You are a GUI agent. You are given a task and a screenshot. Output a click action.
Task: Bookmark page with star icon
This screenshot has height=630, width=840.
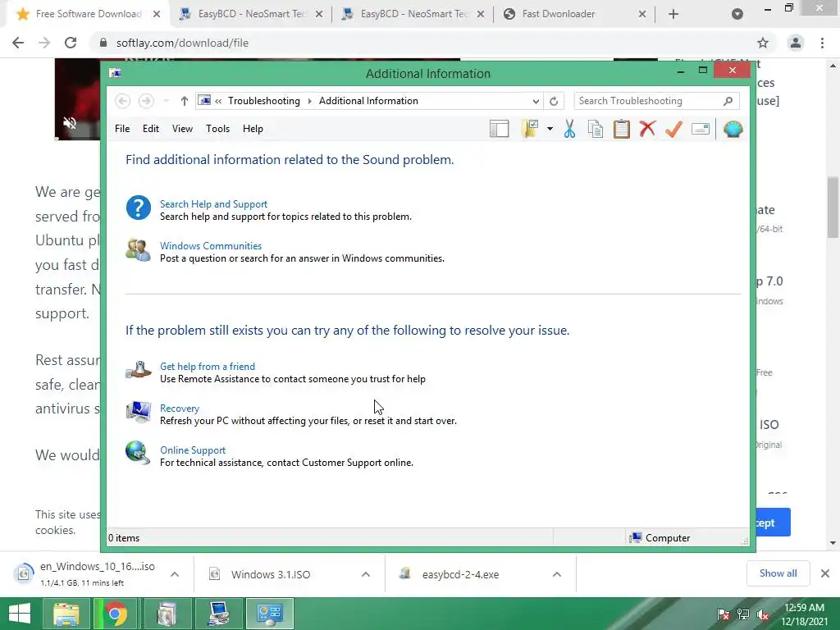click(x=762, y=43)
